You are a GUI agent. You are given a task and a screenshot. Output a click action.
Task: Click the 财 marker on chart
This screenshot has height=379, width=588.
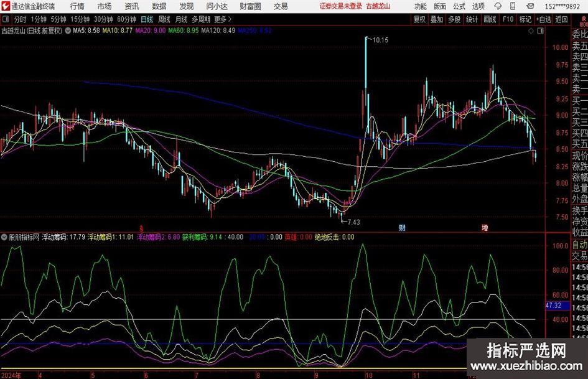click(x=402, y=228)
